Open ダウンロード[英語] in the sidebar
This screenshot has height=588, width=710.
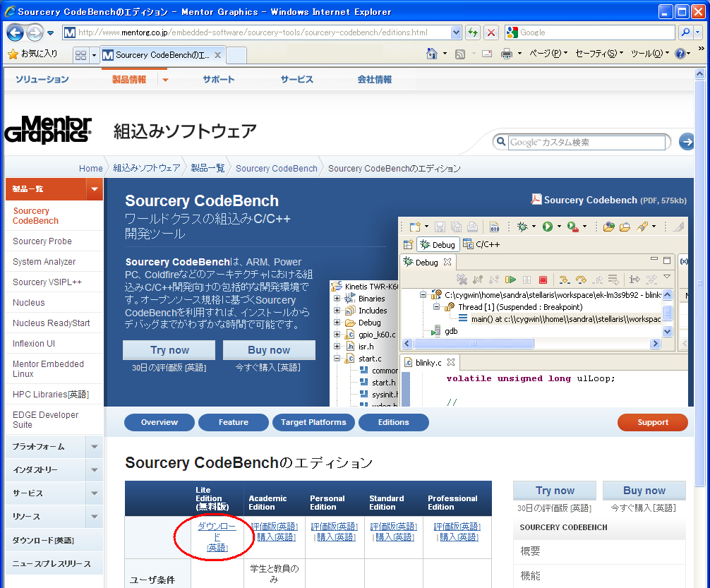pyautogui.click(x=43, y=540)
